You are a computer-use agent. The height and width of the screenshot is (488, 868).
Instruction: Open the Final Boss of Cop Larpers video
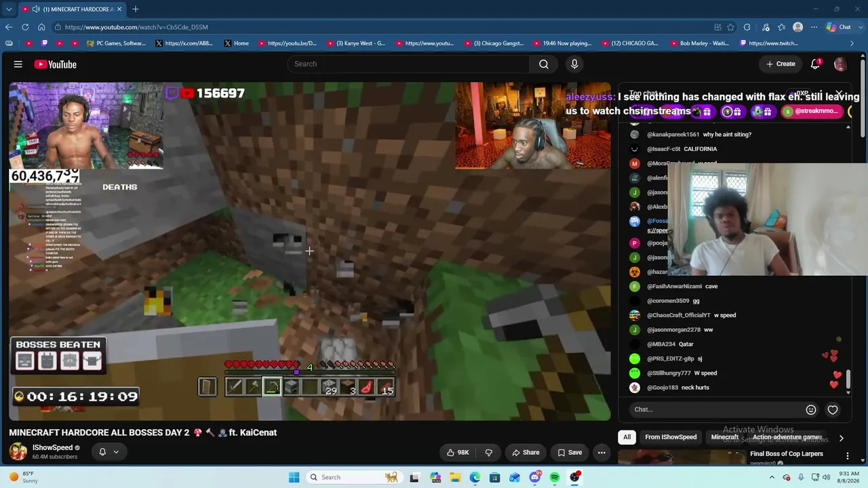[787, 454]
